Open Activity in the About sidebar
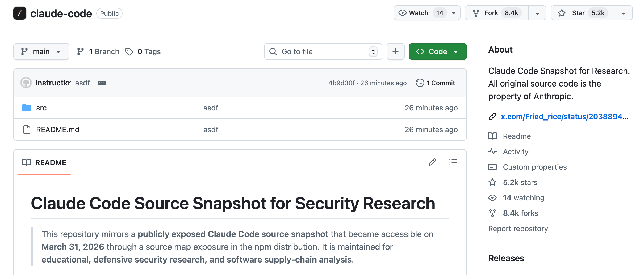The height and width of the screenshot is (275, 644). coord(515,152)
